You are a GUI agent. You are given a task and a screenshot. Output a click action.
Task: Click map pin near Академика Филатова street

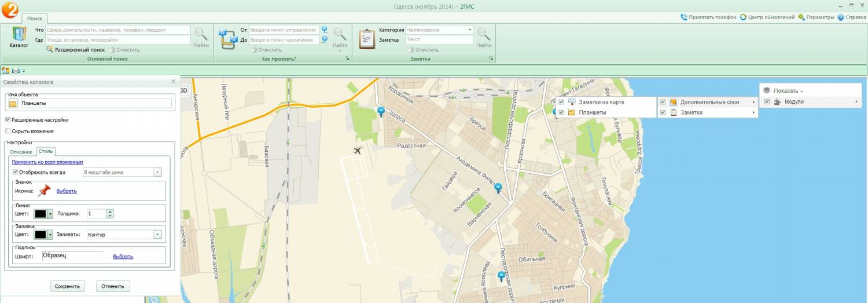(498, 188)
